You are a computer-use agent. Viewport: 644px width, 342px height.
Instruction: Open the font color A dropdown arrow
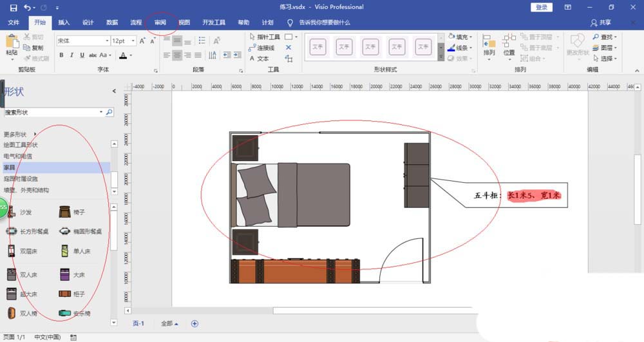pos(131,55)
